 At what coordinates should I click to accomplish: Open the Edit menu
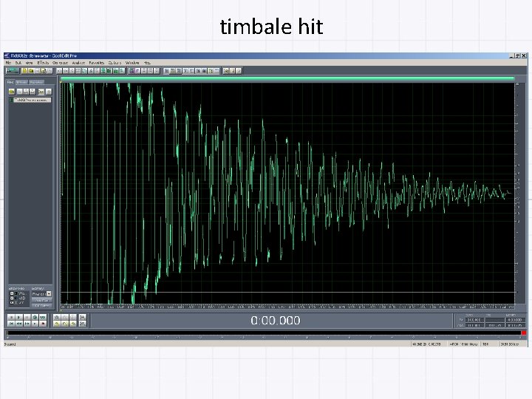[x=18, y=63]
